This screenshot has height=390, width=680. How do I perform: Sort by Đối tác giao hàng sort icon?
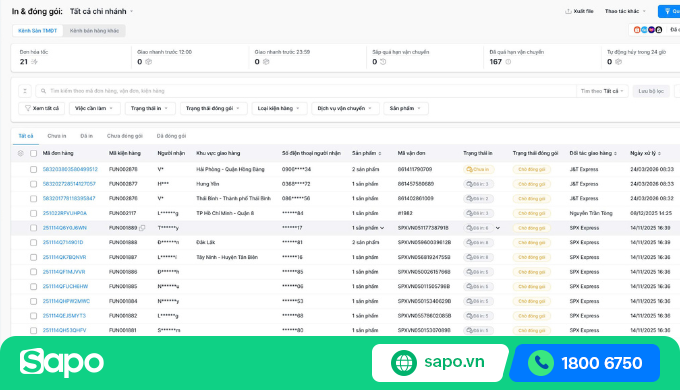pos(615,154)
